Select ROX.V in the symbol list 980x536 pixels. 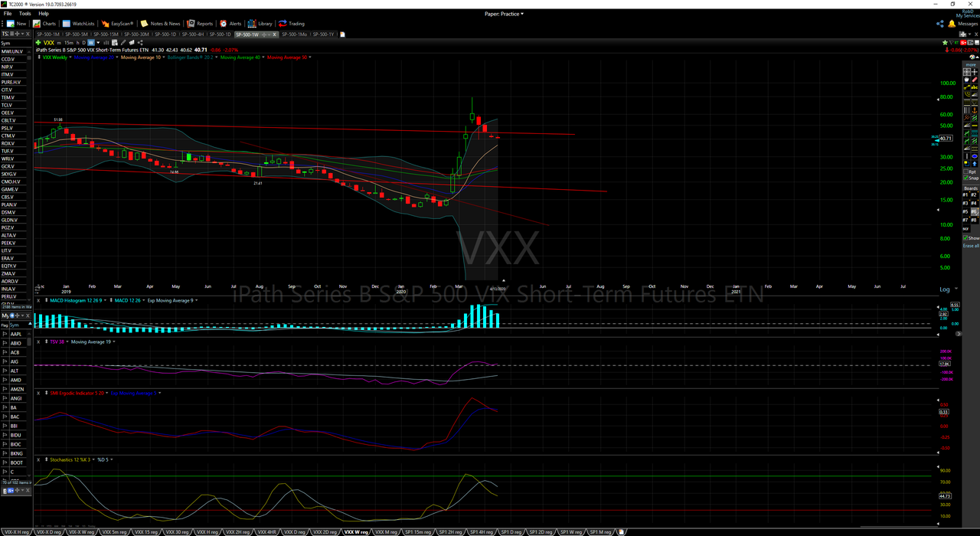point(8,143)
